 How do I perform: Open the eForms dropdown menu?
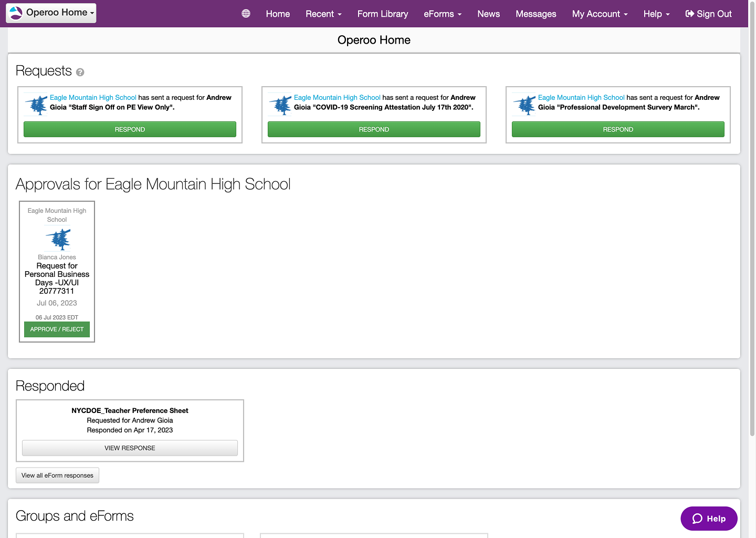coord(442,14)
